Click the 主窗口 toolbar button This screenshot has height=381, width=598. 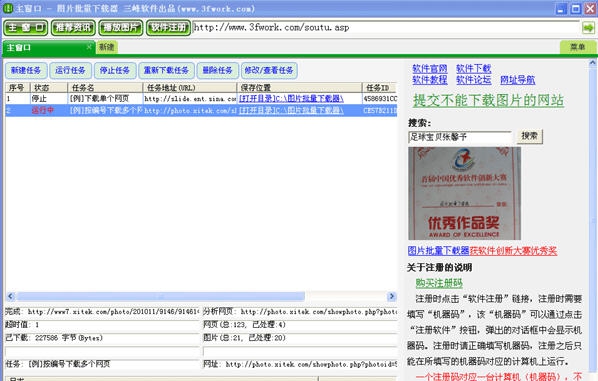[26, 28]
